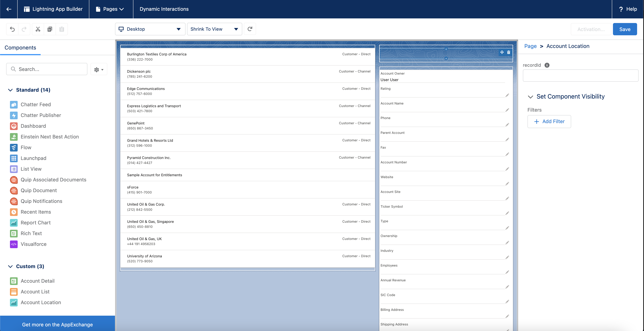Screen dimensions: 644x331
Task: Select the Components tab
Action: [x=20, y=48]
